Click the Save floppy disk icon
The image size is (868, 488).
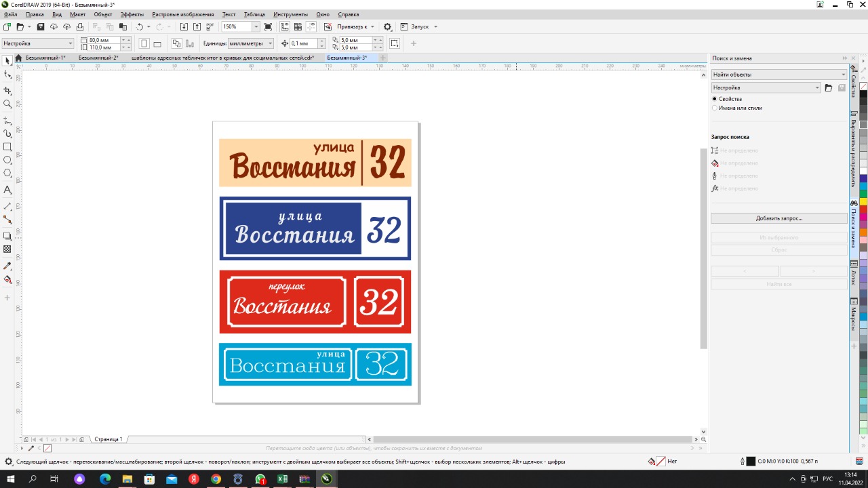41,27
